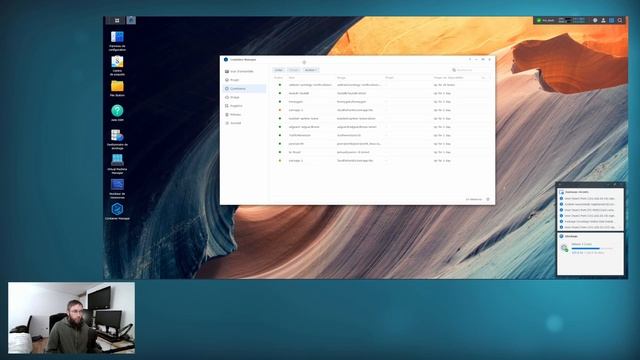
Task: Focus the container search filter field
Action: (470, 70)
